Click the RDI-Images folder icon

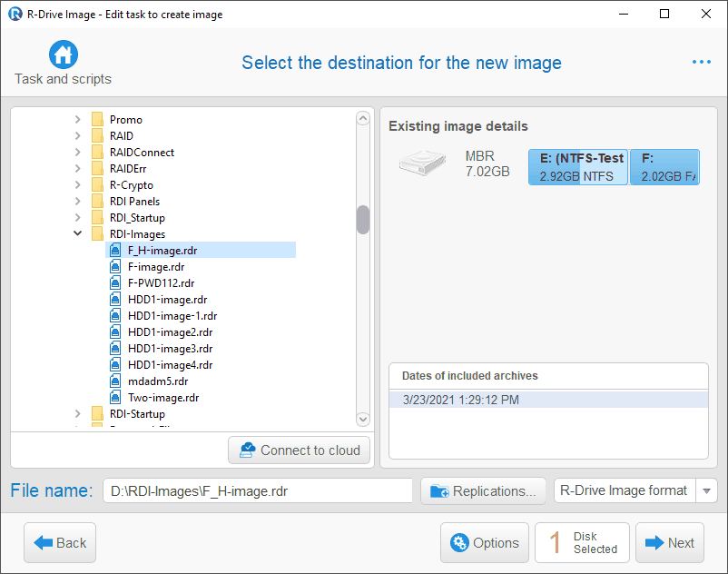[x=97, y=234]
